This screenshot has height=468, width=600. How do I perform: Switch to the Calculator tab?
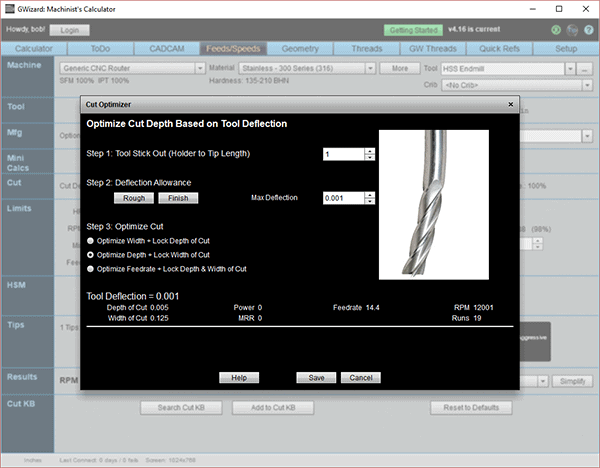34,49
